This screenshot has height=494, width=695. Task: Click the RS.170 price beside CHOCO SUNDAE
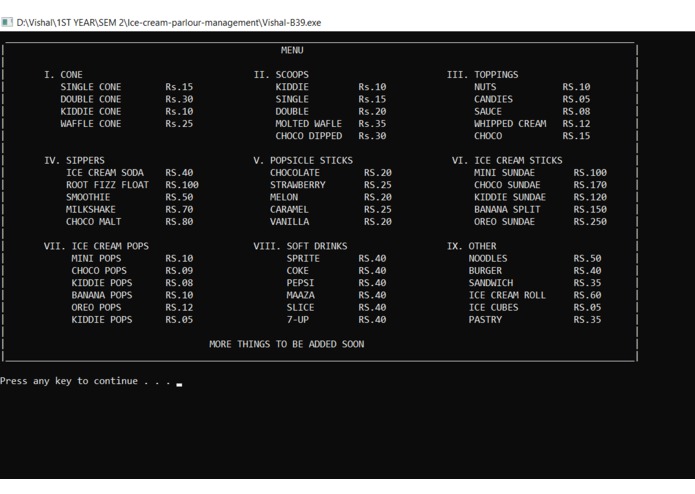[590, 185]
